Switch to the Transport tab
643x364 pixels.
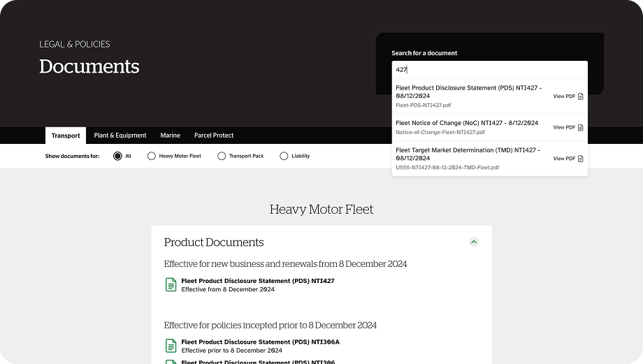point(66,136)
